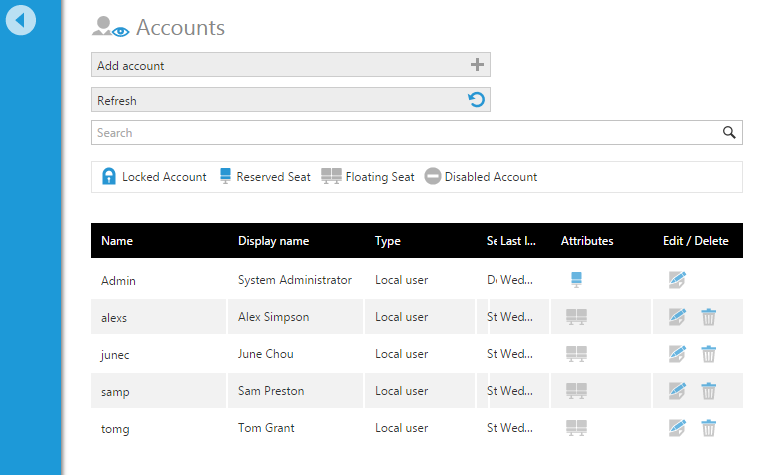Remove the samp account via trash icon
This screenshot has height=475, width=761.
coord(708,391)
